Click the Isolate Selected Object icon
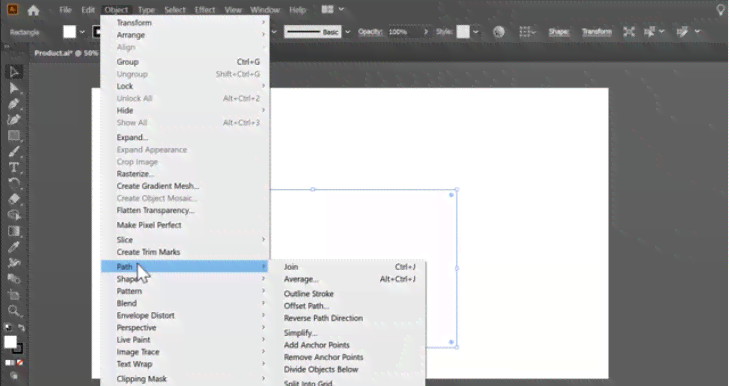The height and width of the screenshot is (386, 729). pos(629,32)
